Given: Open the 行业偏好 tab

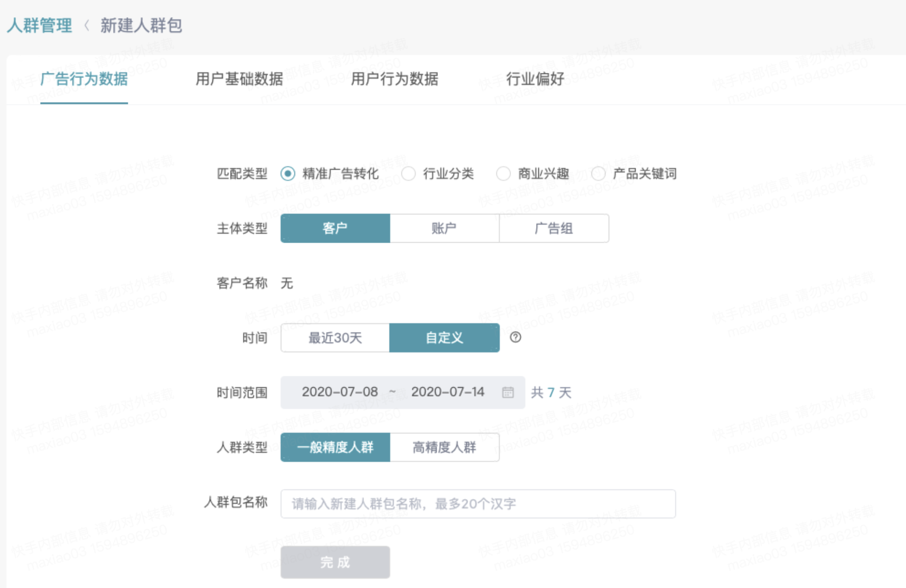Looking at the screenshot, I should click(x=535, y=79).
